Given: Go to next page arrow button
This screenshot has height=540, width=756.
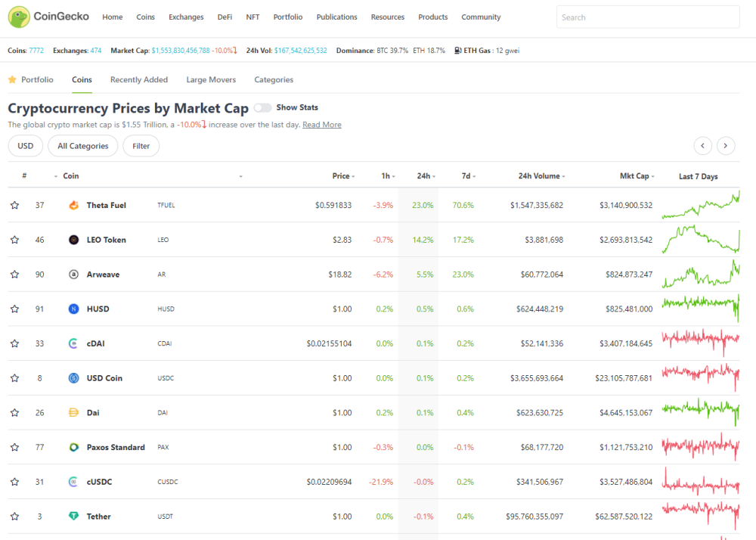Looking at the screenshot, I should (725, 146).
